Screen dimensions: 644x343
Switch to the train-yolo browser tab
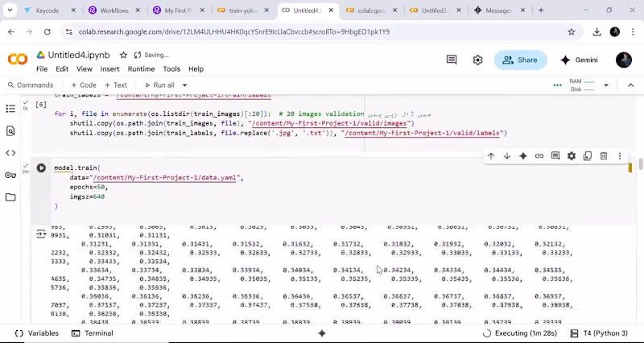click(x=243, y=10)
